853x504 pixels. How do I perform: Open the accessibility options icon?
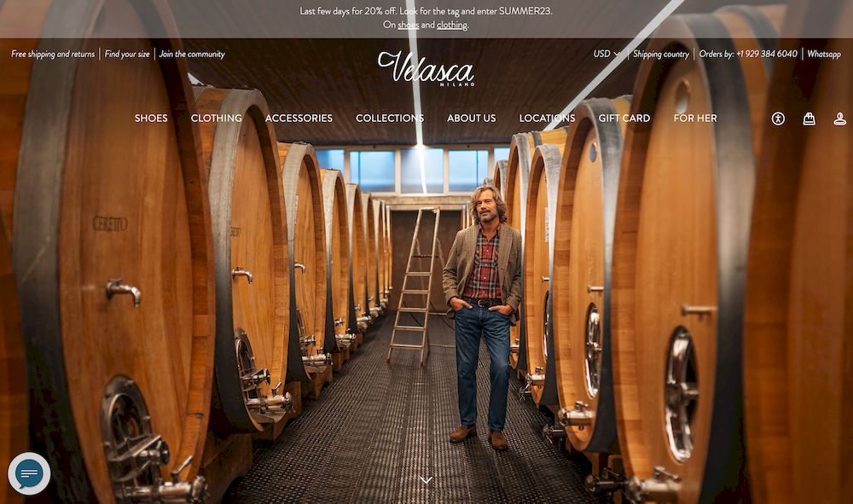[x=778, y=119]
